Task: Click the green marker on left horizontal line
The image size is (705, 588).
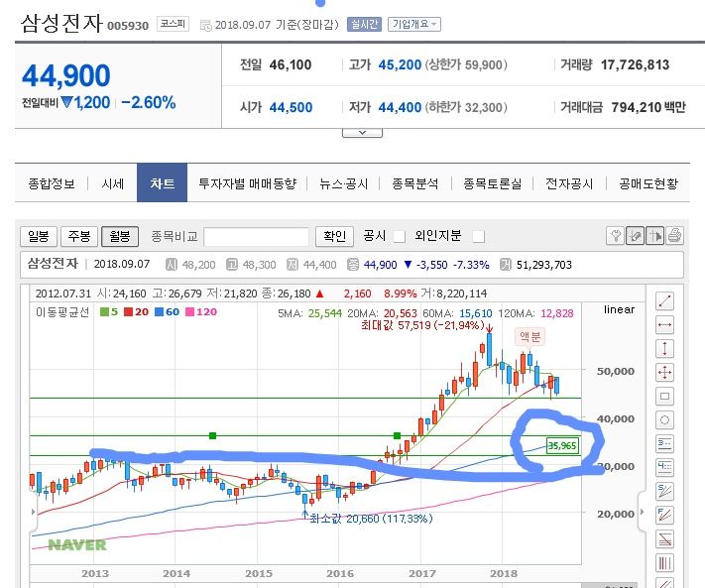Action: click(212, 435)
